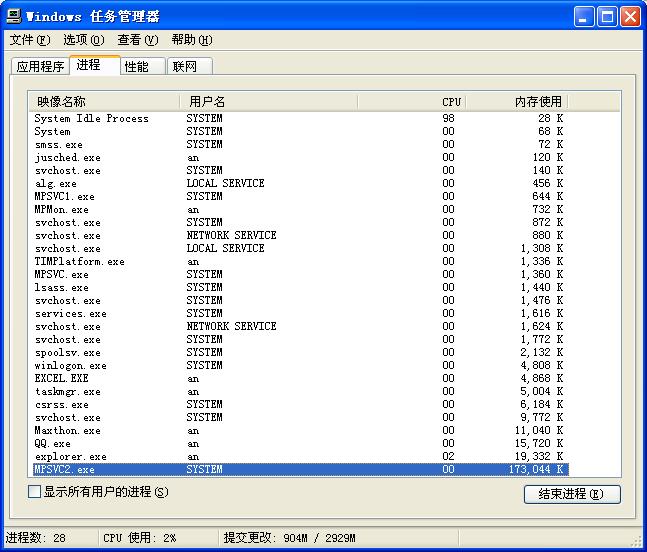This screenshot has width=647, height=552.
Task: Select the winlogon.exe process
Action: pos(300,366)
